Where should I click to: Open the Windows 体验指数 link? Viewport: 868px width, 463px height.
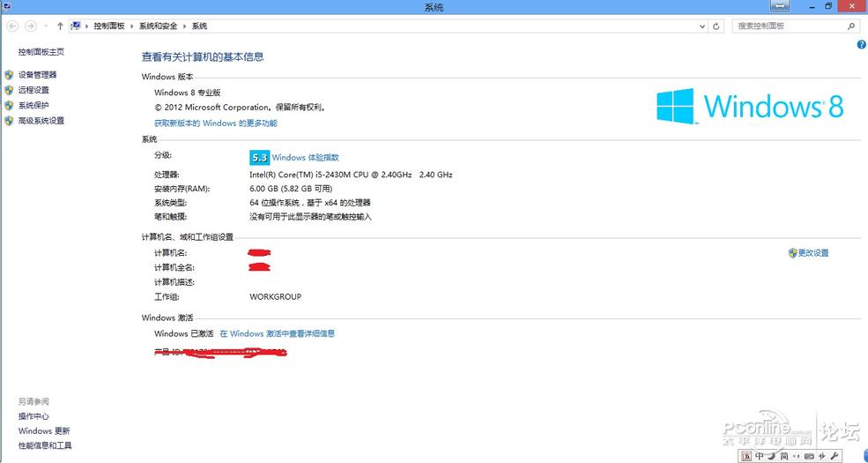coord(305,158)
